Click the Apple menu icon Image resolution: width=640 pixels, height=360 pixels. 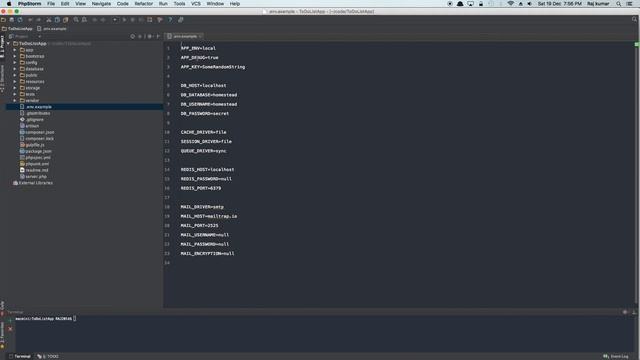[9, 4]
